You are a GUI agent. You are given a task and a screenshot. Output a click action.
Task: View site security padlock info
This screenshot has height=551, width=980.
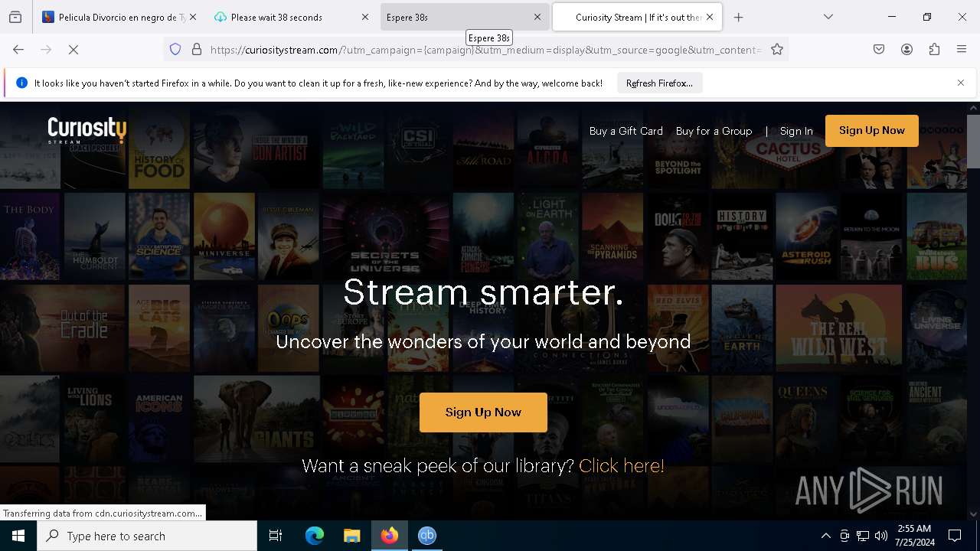(197, 50)
